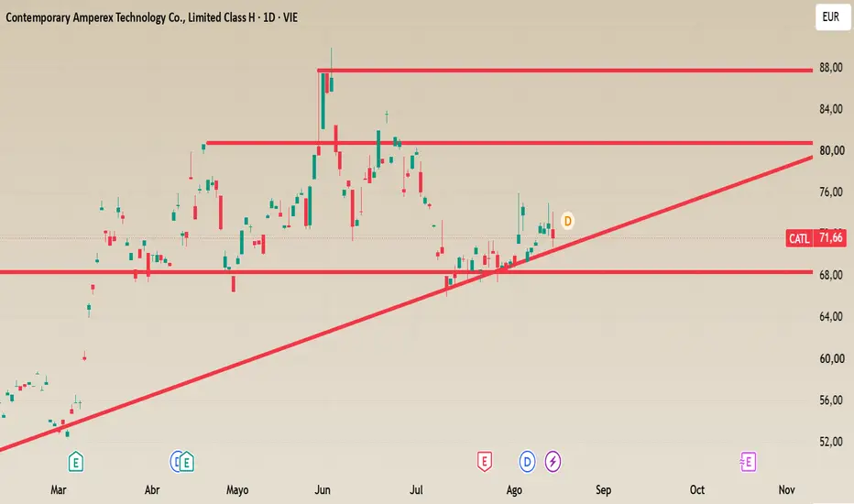Click the Sep label on the time axis
Viewport: 854px width, 504px height.
coord(604,490)
